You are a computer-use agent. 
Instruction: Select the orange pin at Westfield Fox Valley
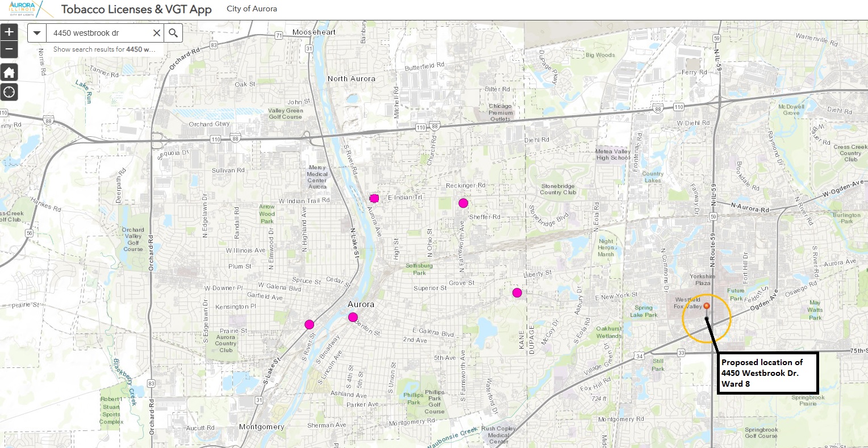707,306
